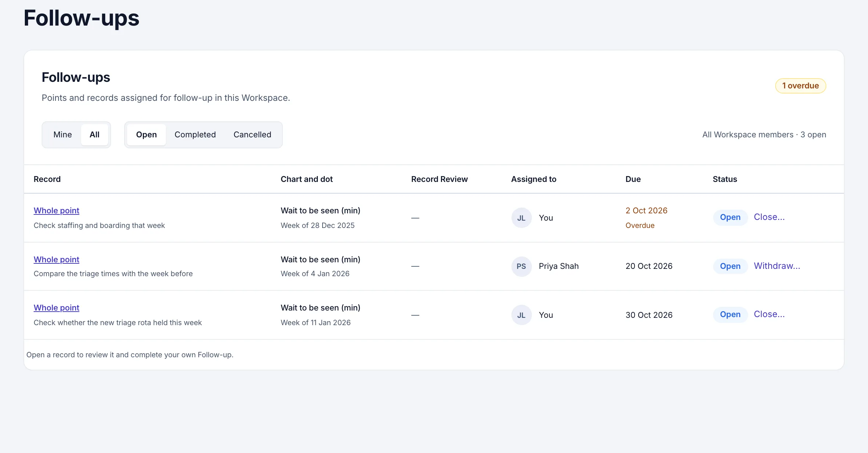Open Whole point for comparing triage times
Image resolution: width=868 pixels, height=453 pixels.
(x=57, y=259)
